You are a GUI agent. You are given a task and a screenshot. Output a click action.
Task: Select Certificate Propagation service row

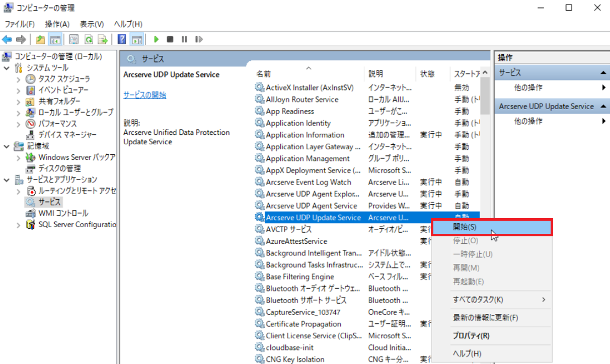click(343, 324)
